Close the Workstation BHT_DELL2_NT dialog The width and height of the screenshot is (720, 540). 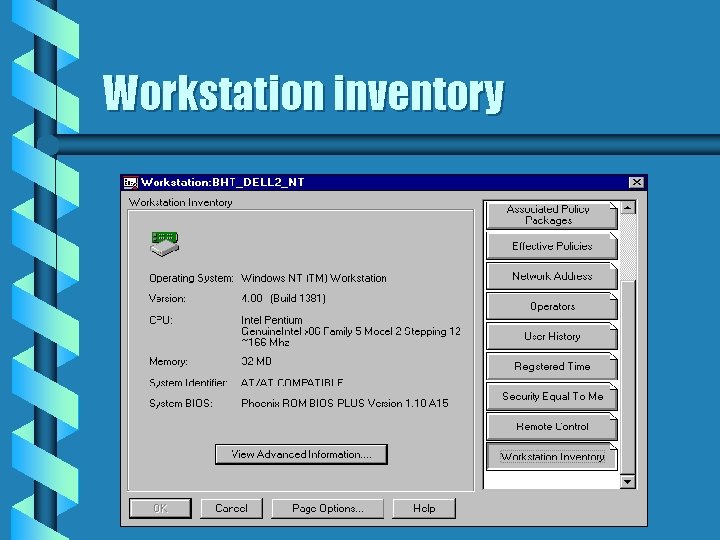(x=636, y=182)
